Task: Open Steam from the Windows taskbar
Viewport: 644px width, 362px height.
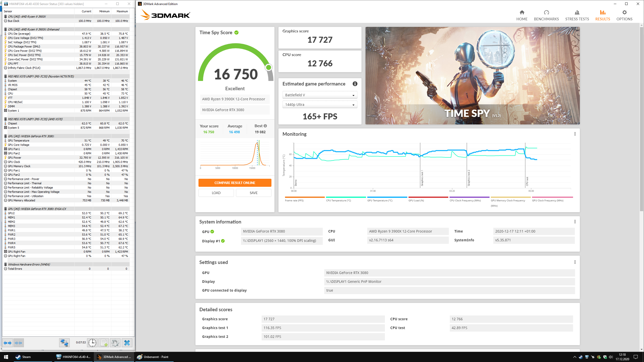Action: (x=23, y=357)
